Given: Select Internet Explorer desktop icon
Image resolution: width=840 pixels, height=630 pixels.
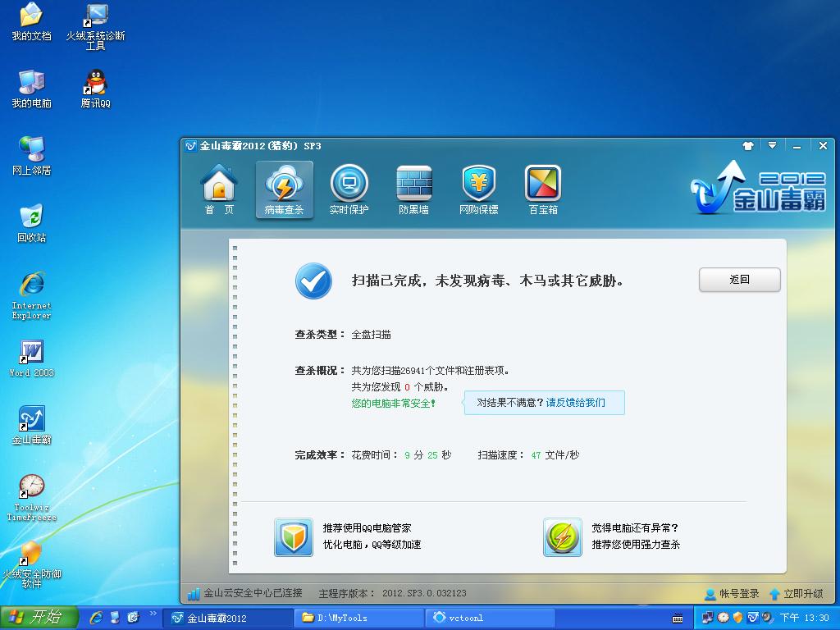Looking at the screenshot, I should click(32, 295).
